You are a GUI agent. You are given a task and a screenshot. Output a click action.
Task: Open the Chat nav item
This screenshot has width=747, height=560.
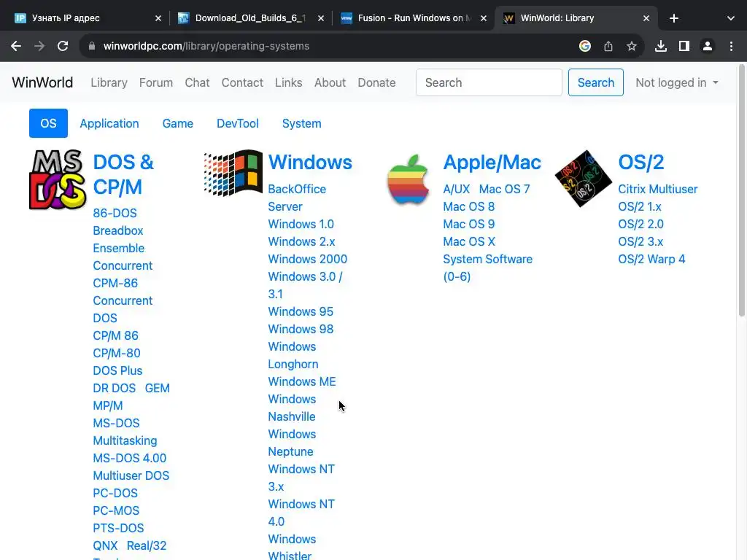[197, 82]
